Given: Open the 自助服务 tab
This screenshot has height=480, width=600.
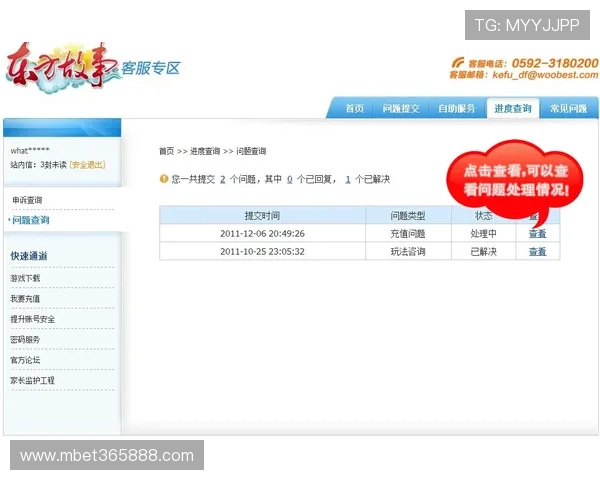Looking at the screenshot, I should pos(457,109).
